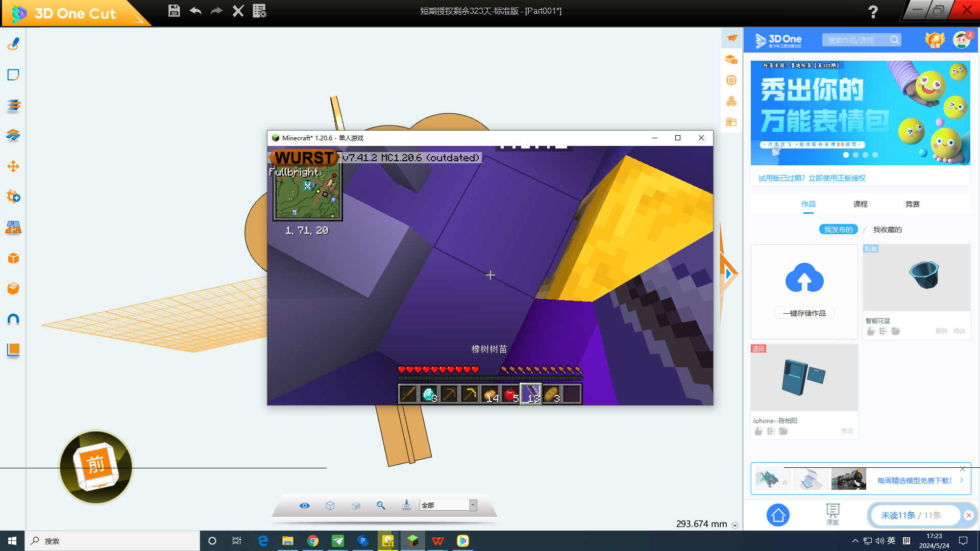The image size is (980, 551).
Task: Expand the dropdown beside 293.674 mm
Action: tap(735, 525)
